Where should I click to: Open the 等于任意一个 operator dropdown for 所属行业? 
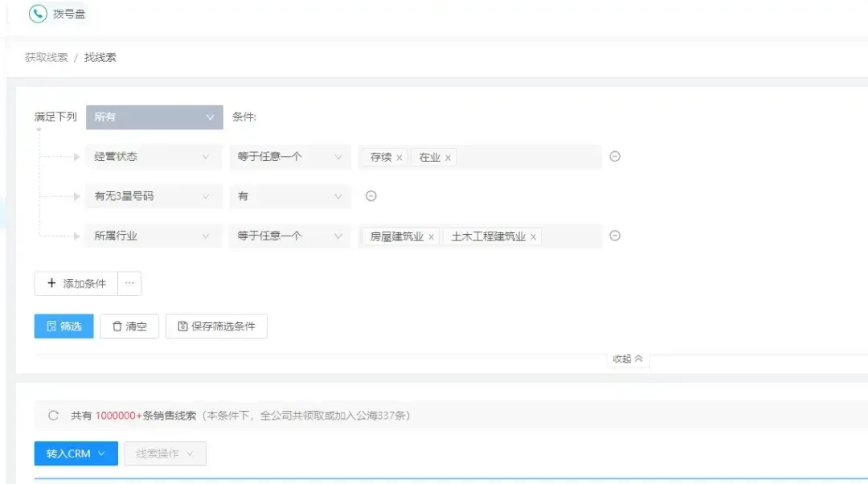290,236
